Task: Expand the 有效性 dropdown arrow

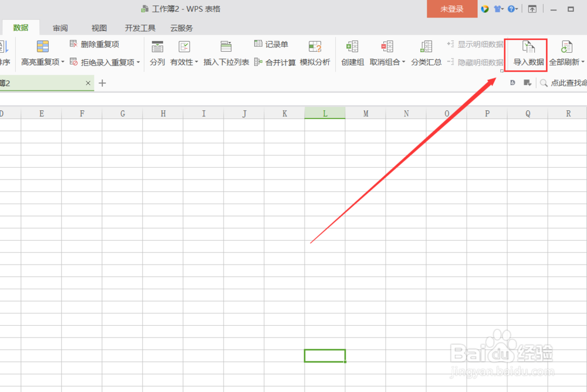Action: coord(196,62)
